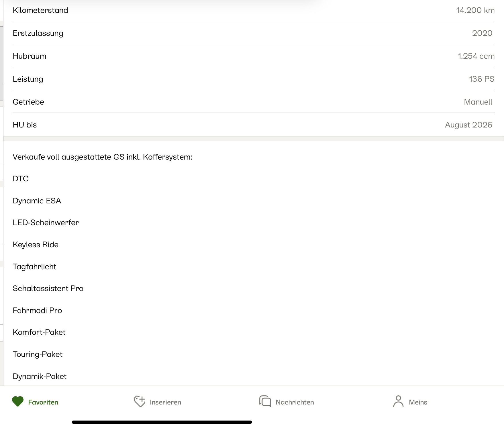Click the Dynamic ESA description line
This screenshot has width=504, height=428.
pyautogui.click(x=37, y=201)
